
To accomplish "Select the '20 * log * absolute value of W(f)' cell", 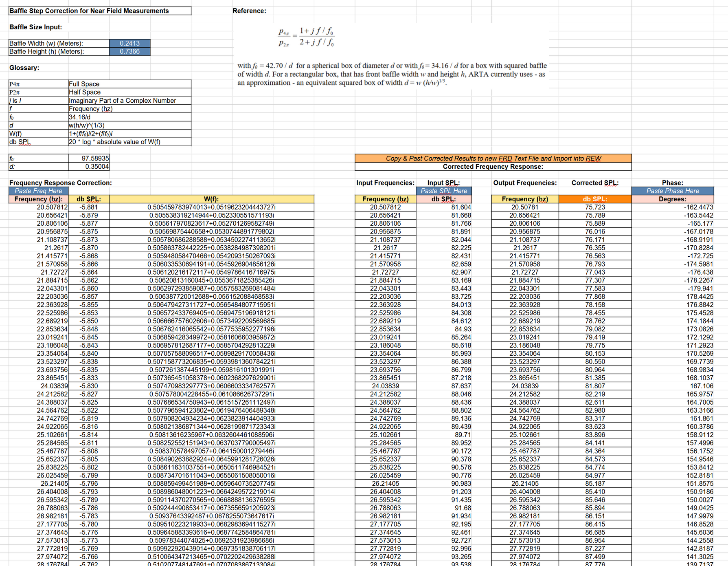I will coord(129,142).
